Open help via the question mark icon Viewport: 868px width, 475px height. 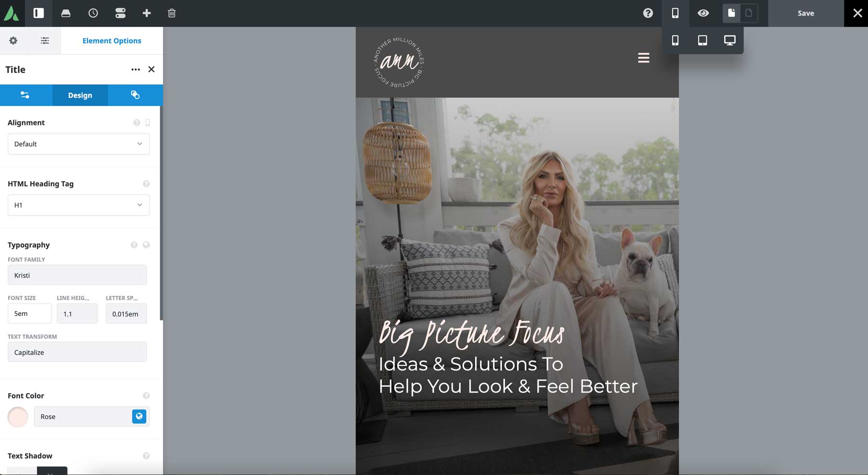point(648,13)
